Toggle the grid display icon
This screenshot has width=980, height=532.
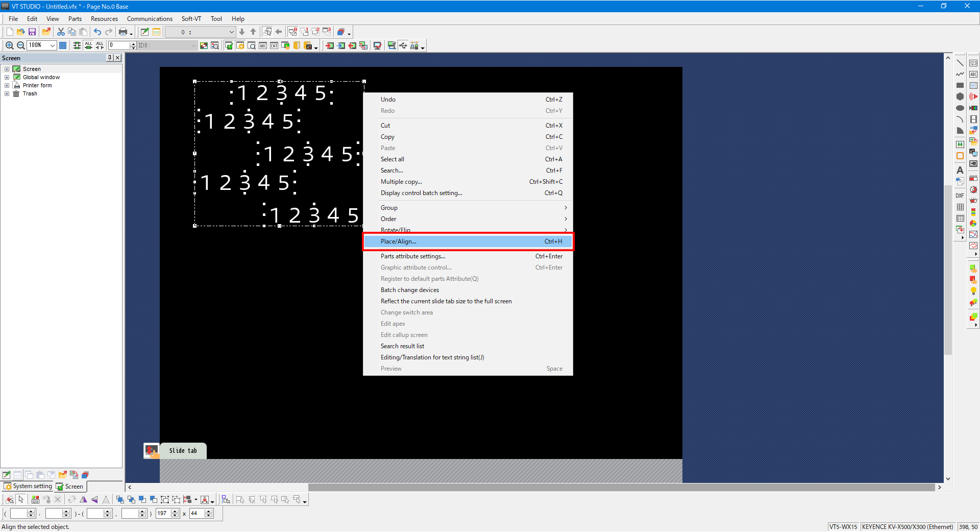(x=63, y=45)
